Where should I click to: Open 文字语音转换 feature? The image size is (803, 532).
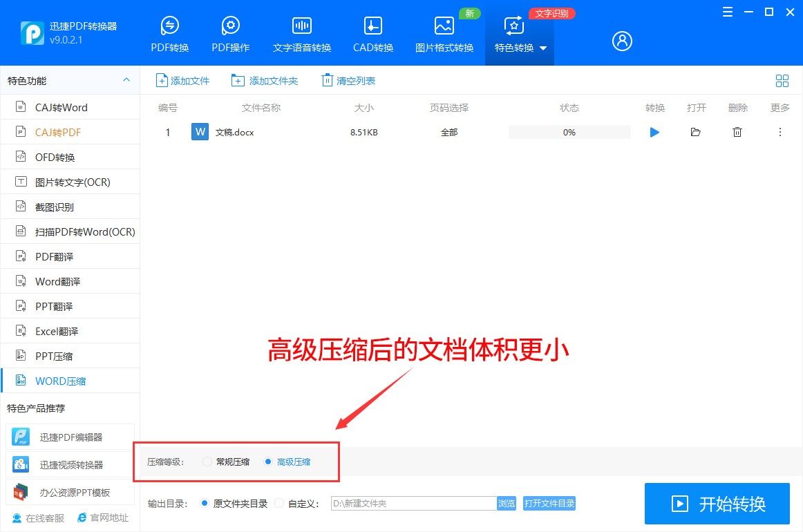pos(301,31)
